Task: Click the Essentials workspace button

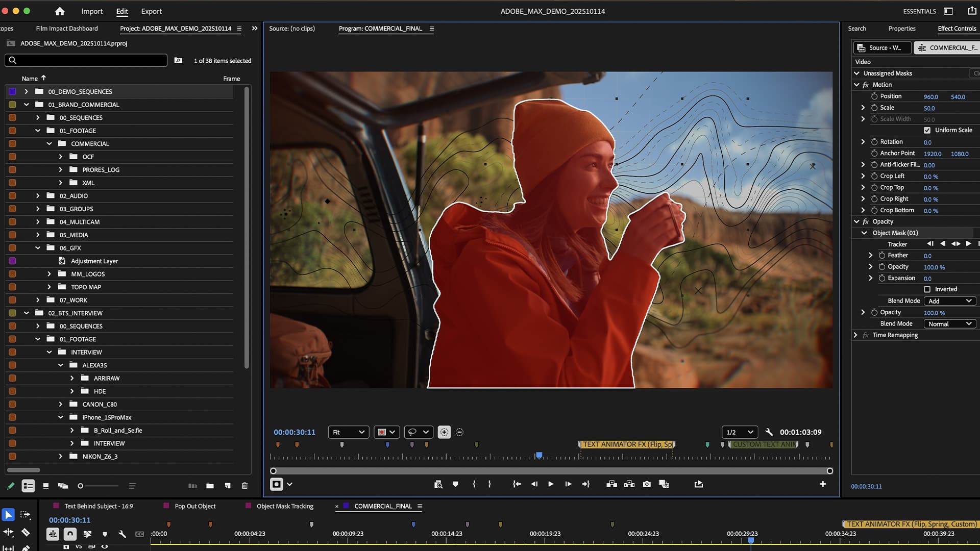Action: point(919,11)
